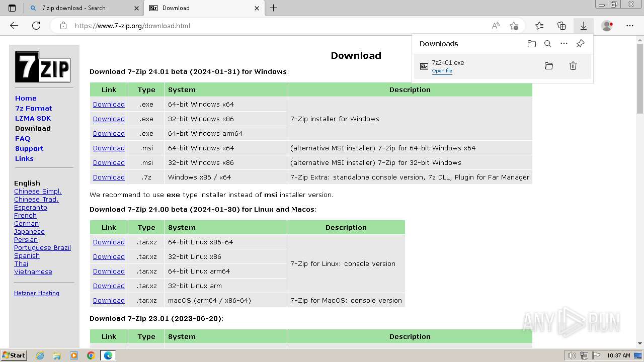Open Read aloud icon in address bar
Image resolution: width=644 pixels, height=362 pixels.
496,26
